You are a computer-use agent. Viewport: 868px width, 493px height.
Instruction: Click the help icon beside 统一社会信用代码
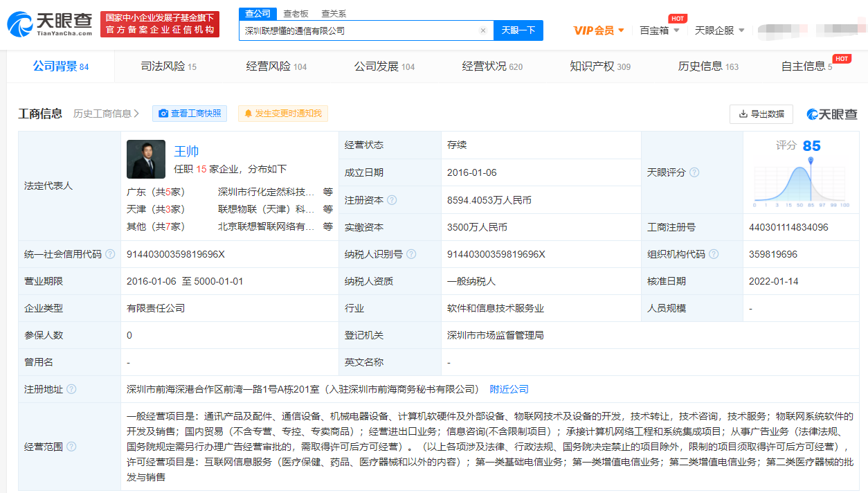[110, 254]
